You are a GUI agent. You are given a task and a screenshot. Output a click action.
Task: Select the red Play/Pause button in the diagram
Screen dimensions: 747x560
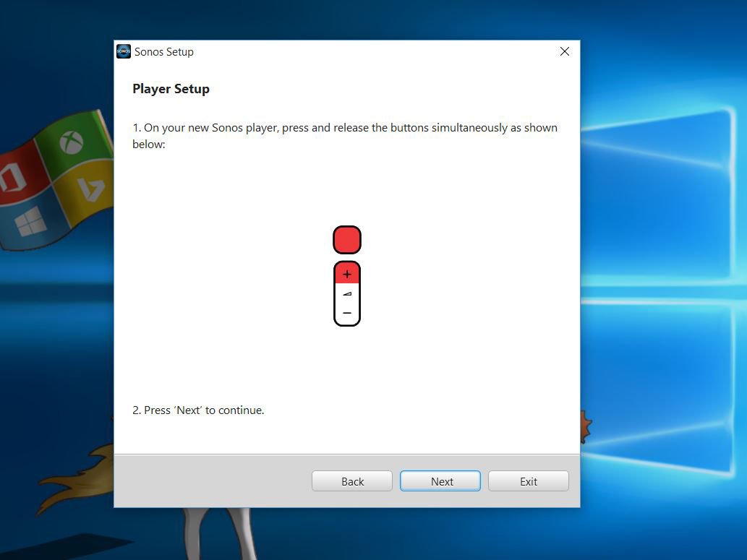[346, 238]
